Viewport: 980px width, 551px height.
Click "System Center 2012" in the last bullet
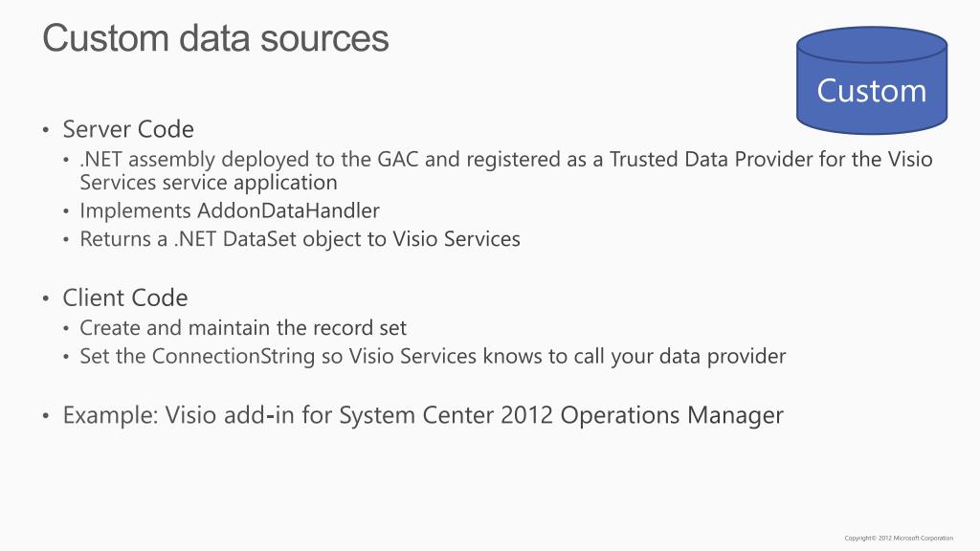(x=446, y=415)
